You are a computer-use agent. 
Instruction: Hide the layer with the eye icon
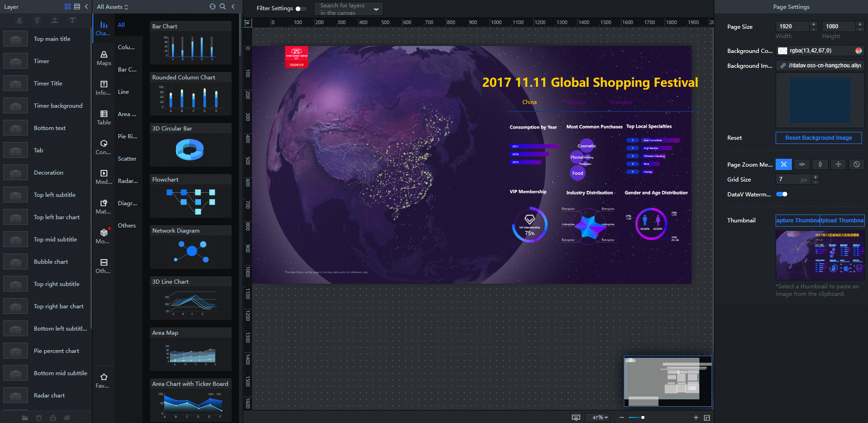click(x=67, y=418)
